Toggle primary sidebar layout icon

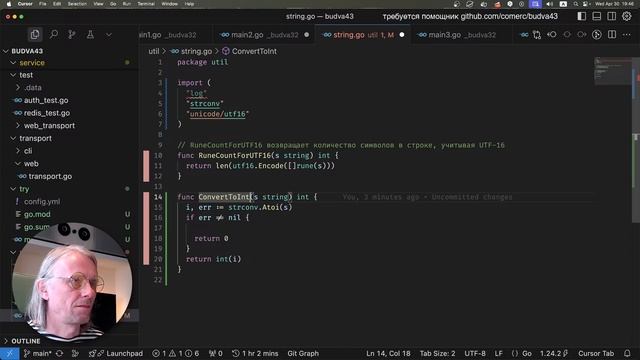click(x=582, y=16)
